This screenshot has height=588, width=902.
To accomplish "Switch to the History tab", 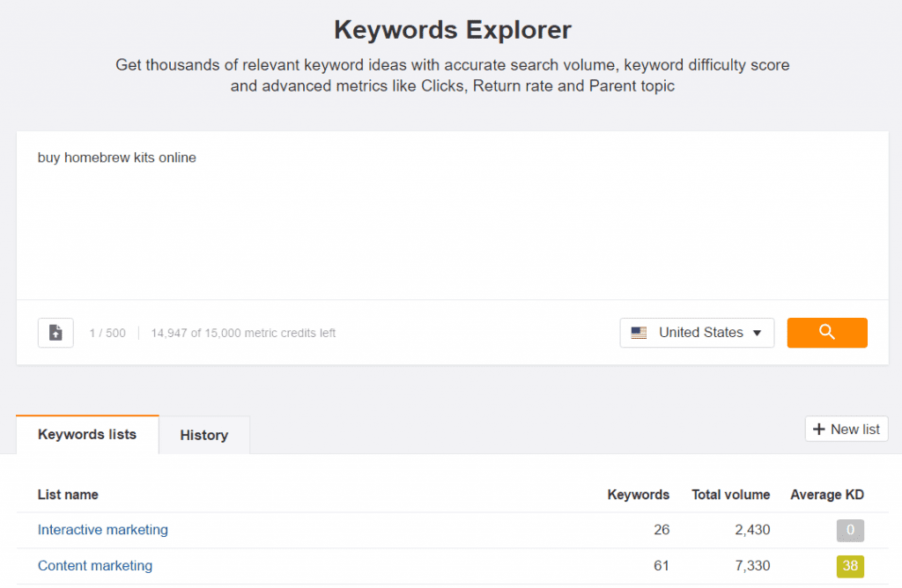I will coord(203,435).
